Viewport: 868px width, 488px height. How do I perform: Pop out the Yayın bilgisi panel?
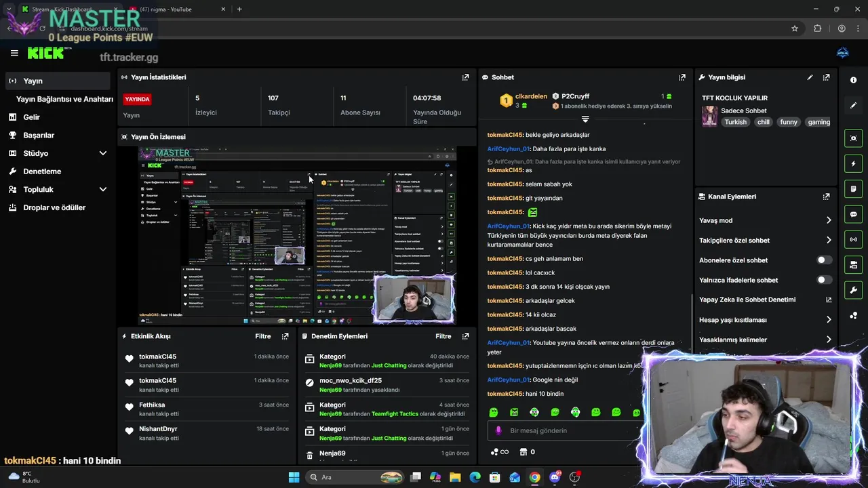point(826,77)
